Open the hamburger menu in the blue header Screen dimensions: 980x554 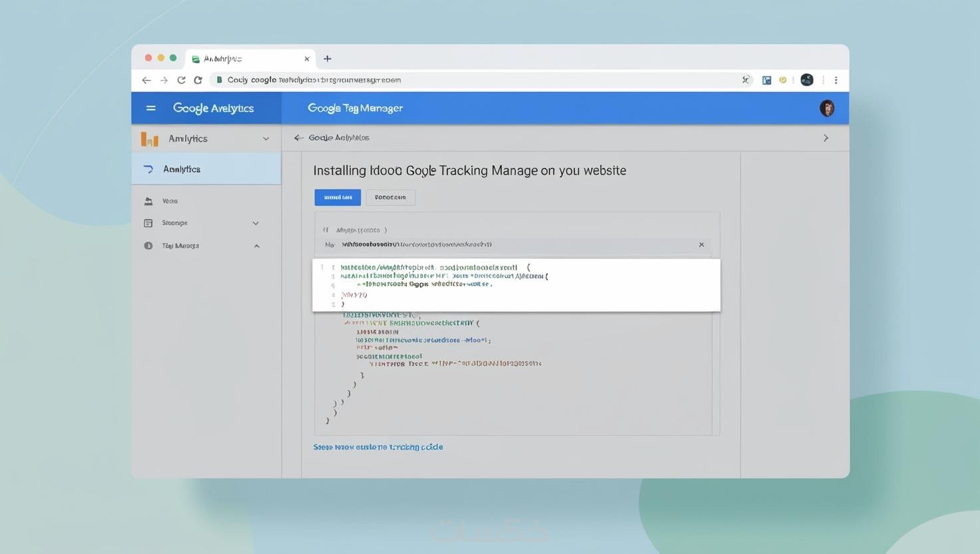[151, 108]
